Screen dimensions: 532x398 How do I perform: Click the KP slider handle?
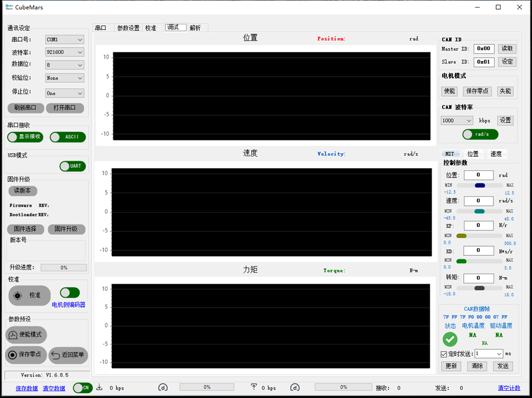[462, 236]
